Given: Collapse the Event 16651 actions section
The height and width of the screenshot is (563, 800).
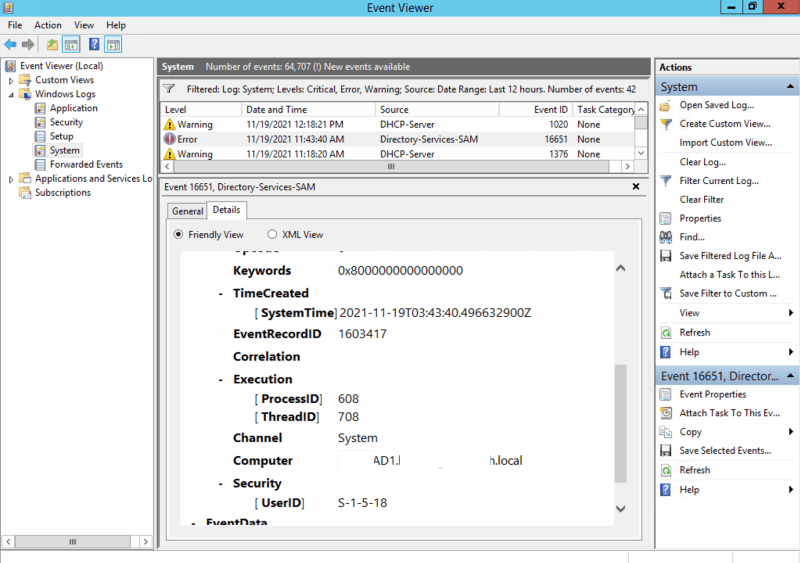Looking at the screenshot, I should point(790,376).
